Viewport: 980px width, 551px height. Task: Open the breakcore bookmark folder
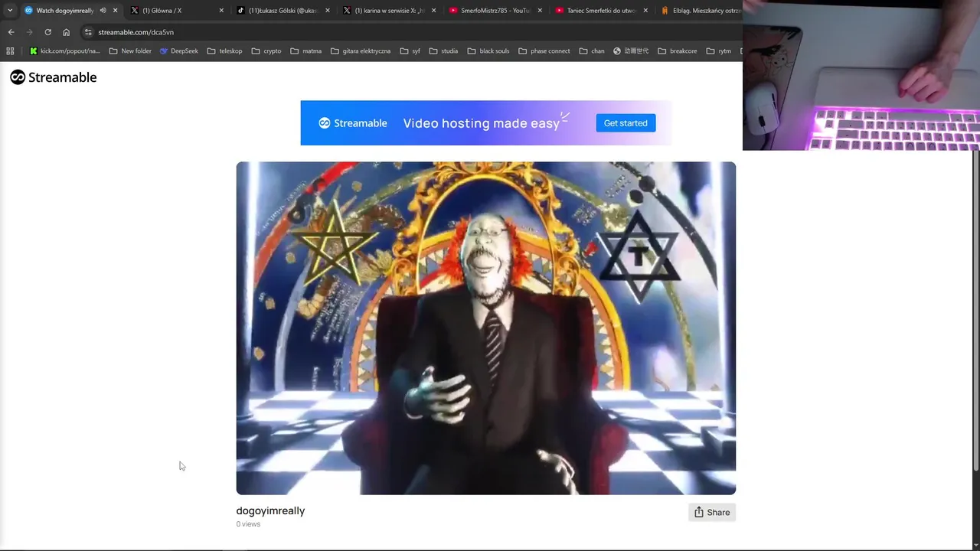click(x=677, y=51)
